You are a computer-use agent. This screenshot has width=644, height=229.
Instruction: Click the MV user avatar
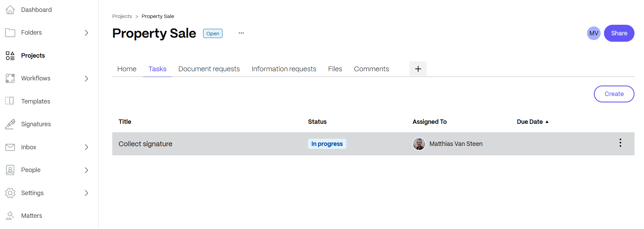pos(593,33)
